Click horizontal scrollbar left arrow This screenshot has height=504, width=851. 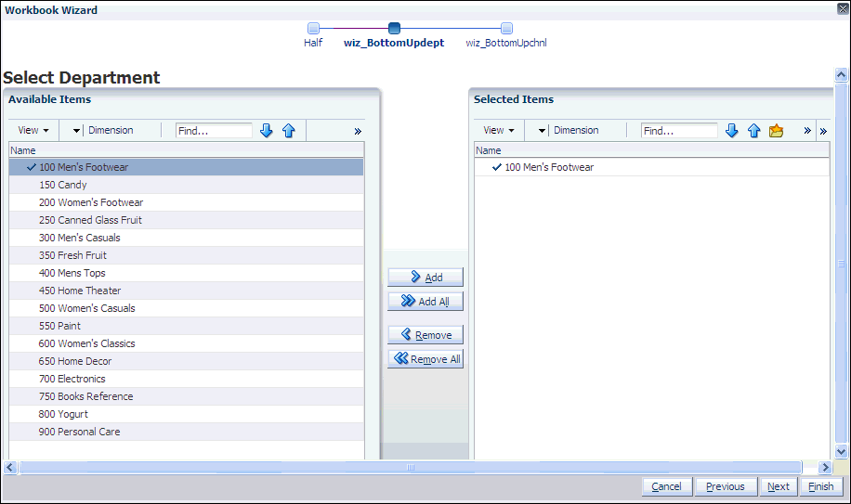pos(10,467)
